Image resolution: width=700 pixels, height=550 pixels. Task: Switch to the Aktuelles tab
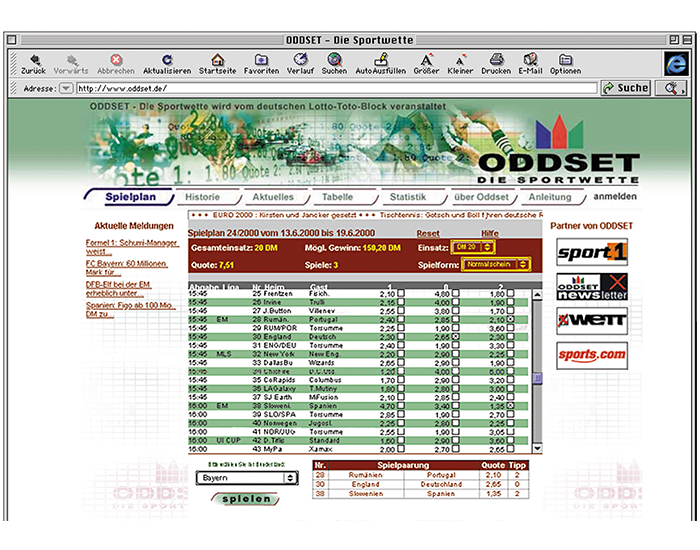273,197
